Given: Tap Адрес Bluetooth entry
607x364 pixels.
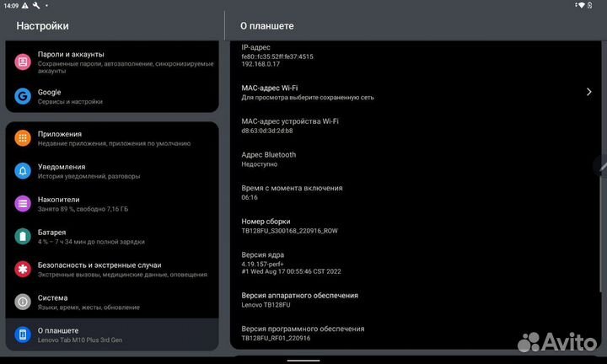Looking at the screenshot, I should click(x=416, y=159).
